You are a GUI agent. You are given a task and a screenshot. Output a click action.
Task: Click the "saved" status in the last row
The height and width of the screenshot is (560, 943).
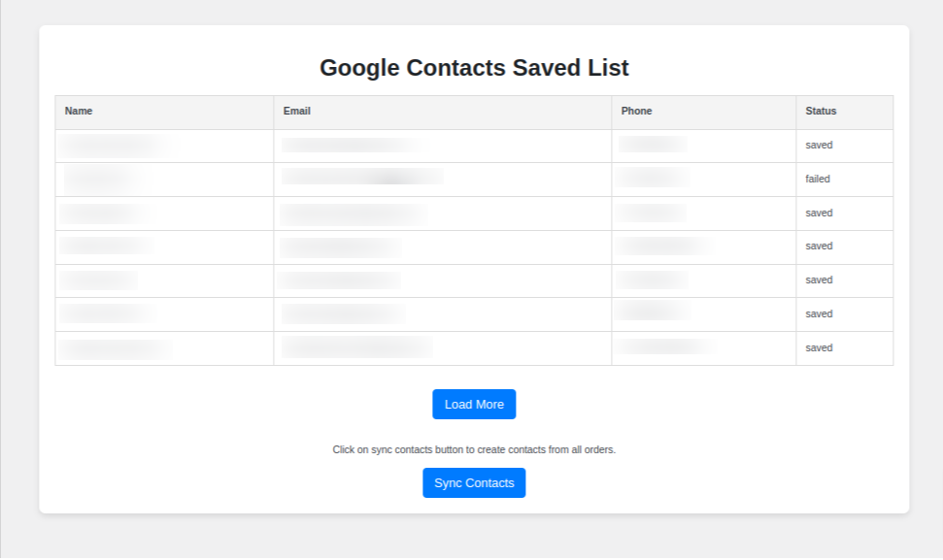(x=819, y=348)
